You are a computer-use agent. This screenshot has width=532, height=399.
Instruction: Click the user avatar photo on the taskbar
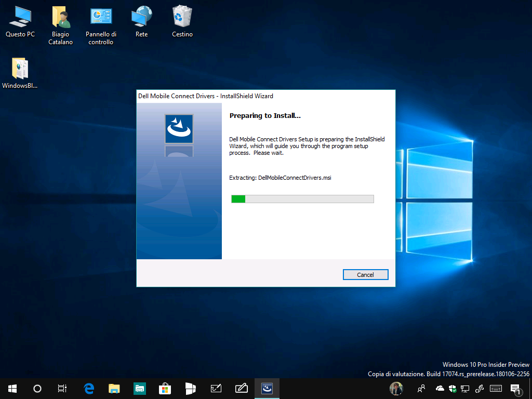tap(396, 389)
